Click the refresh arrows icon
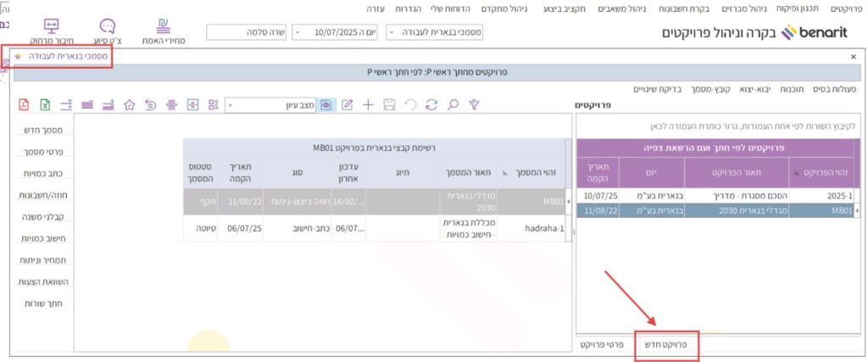 tap(431, 105)
